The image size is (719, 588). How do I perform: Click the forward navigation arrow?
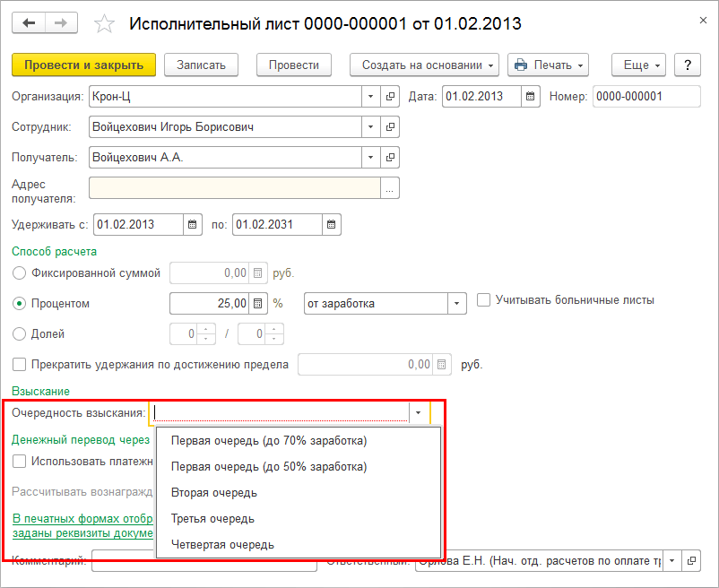(x=61, y=22)
